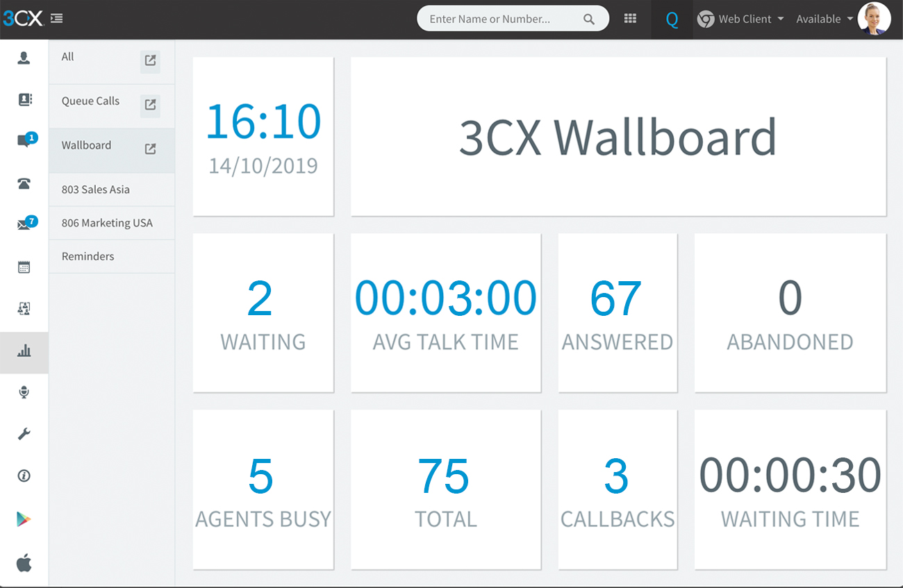Select 803 Sales Asia queue
Viewport: 903px width, 588px height.
coord(96,190)
